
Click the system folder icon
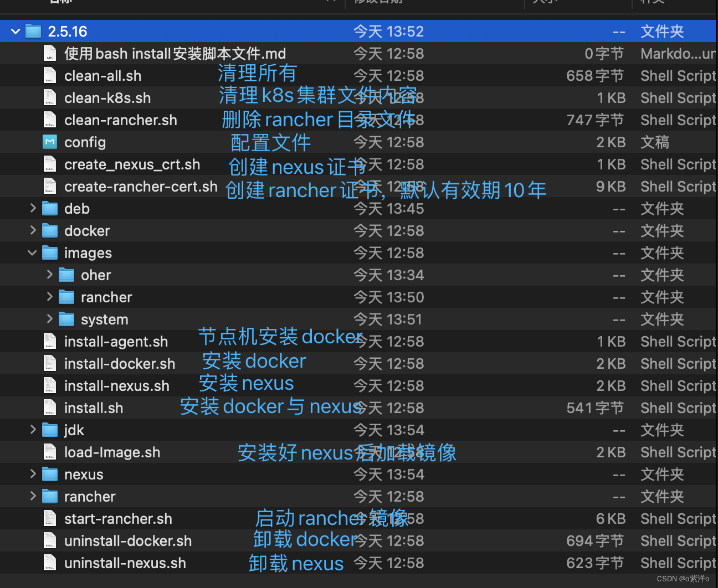click(66, 319)
